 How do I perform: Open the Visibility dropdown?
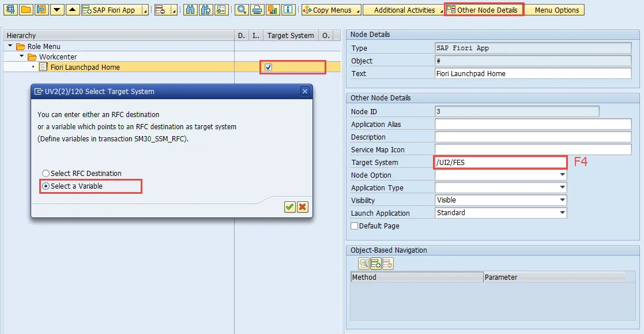point(562,201)
